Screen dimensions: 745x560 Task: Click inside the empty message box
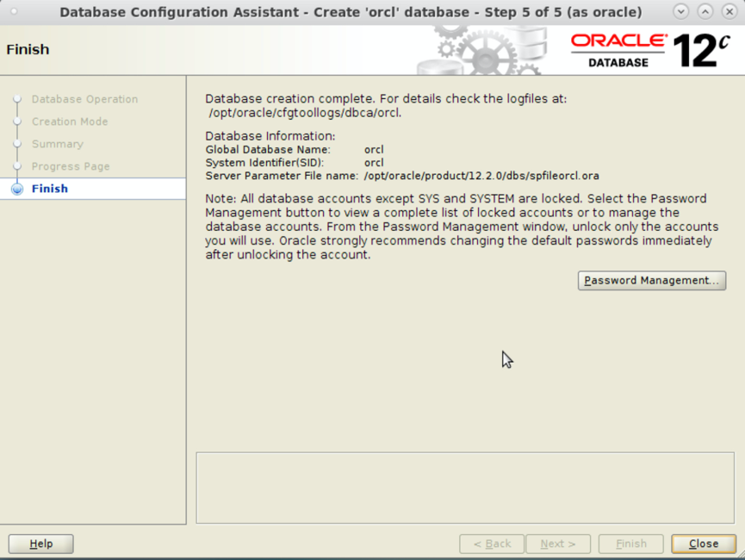coord(465,488)
